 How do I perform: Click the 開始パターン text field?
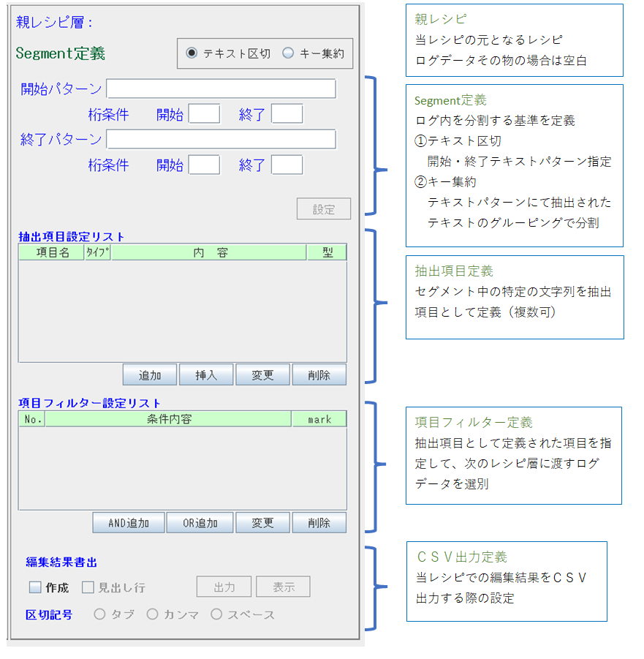pos(221,89)
